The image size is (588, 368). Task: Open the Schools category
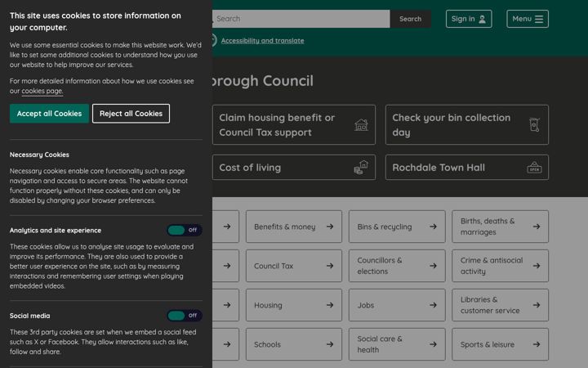coord(294,344)
